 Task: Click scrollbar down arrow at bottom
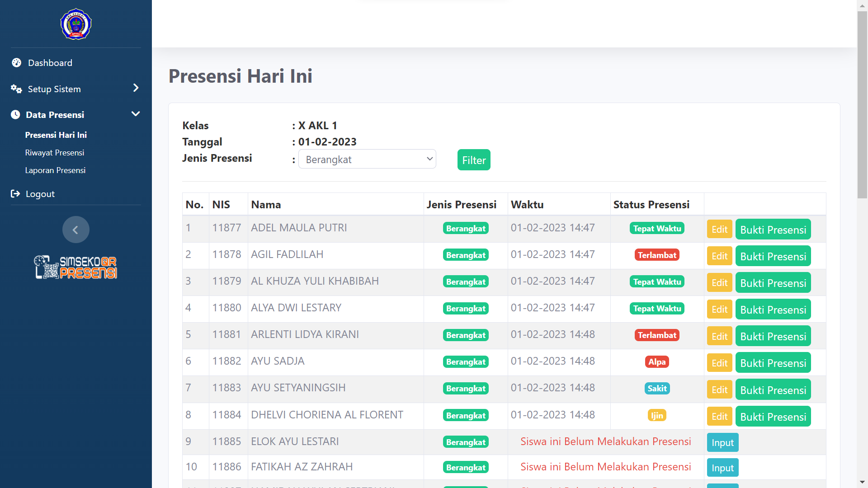(x=862, y=483)
